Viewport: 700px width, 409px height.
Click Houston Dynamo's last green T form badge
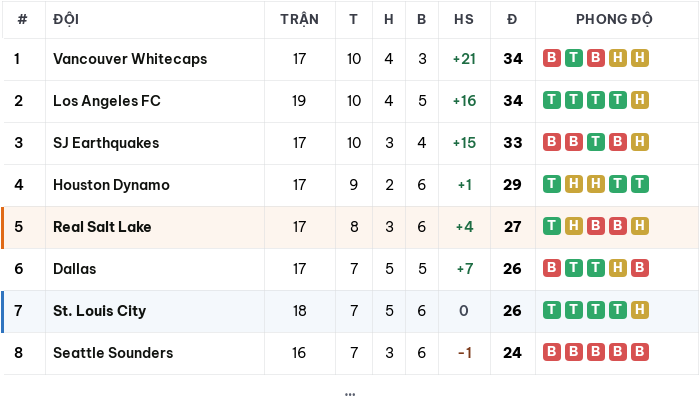point(640,184)
